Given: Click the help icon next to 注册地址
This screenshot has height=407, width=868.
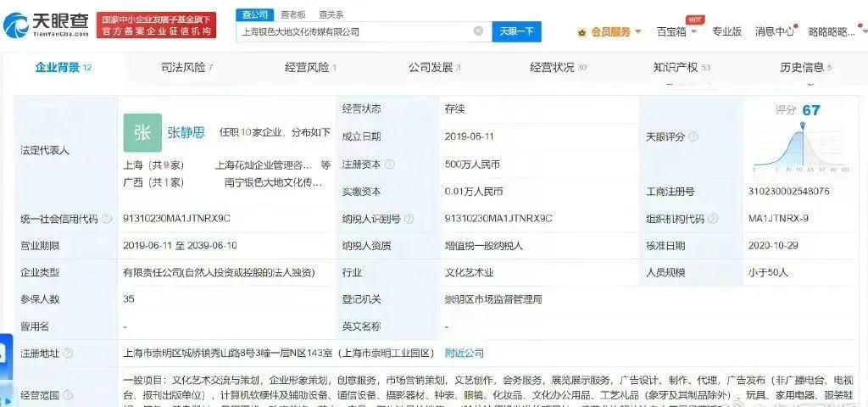Looking at the screenshot, I should [68, 353].
